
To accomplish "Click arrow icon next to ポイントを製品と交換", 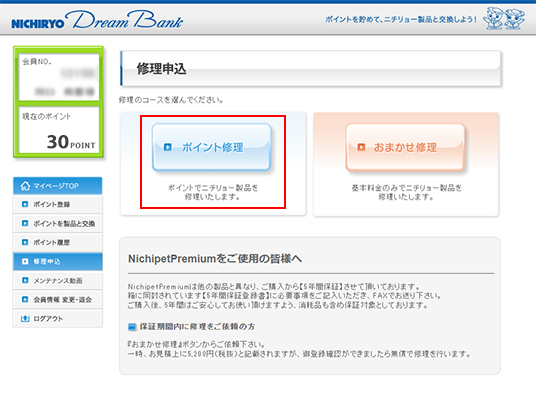I will coord(25,223).
